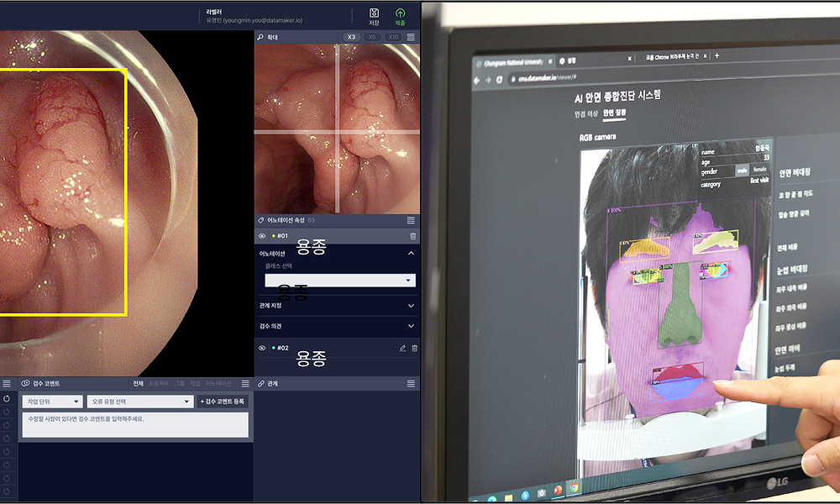This screenshot has width=840, height=504.
Task: Open the 오류 유형 선택 dropdown
Action: [x=139, y=402]
